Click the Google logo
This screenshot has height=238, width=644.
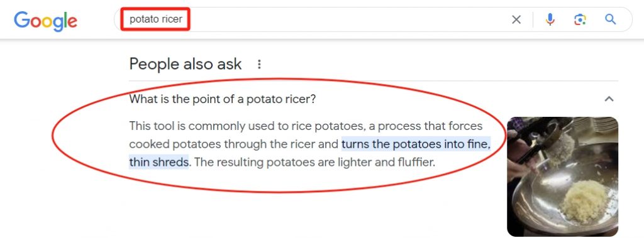(x=45, y=21)
